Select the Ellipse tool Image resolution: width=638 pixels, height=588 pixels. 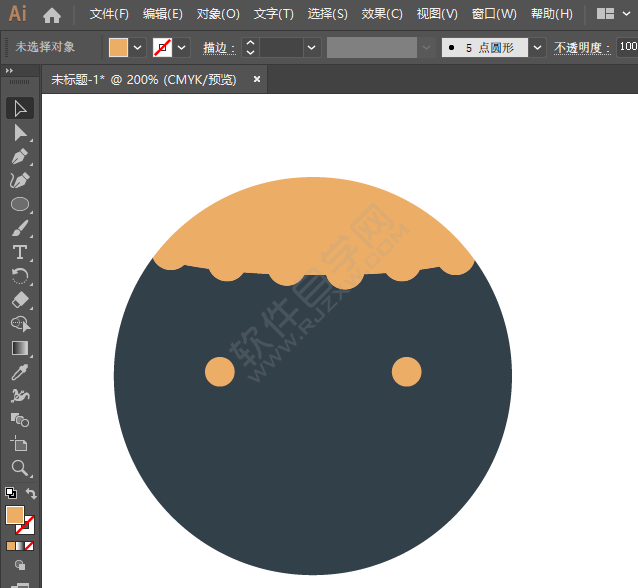19,204
